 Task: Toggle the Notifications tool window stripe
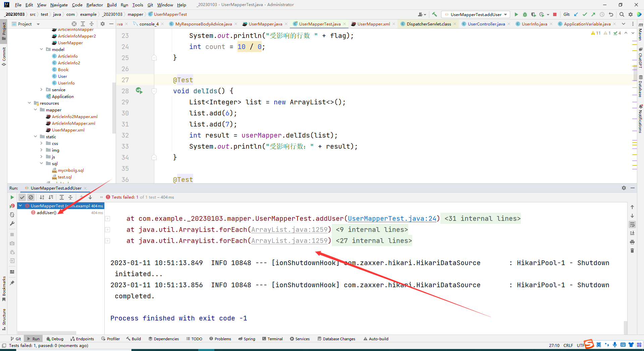coord(640,119)
